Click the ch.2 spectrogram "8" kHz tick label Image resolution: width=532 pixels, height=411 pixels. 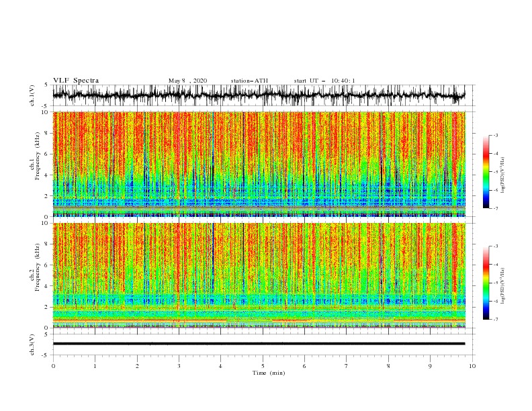click(x=48, y=244)
